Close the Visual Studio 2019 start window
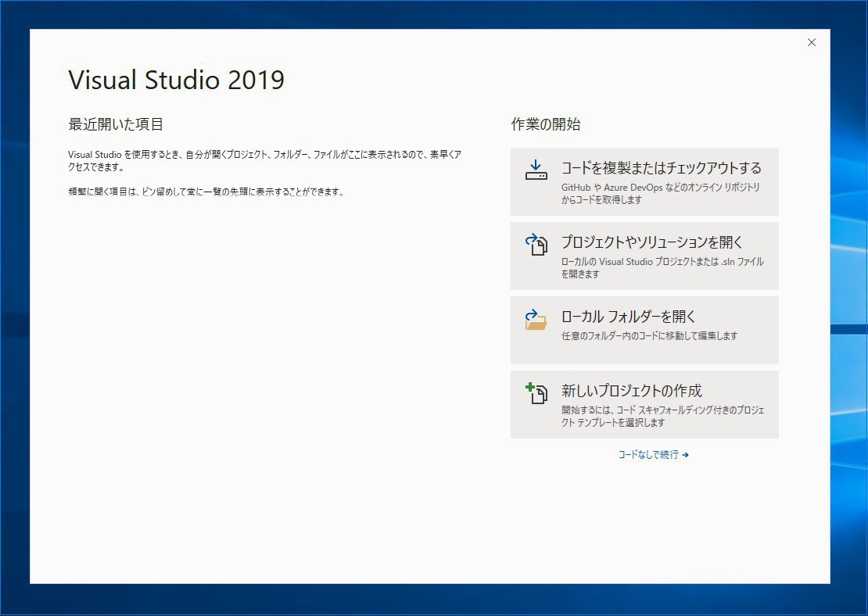 click(811, 43)
